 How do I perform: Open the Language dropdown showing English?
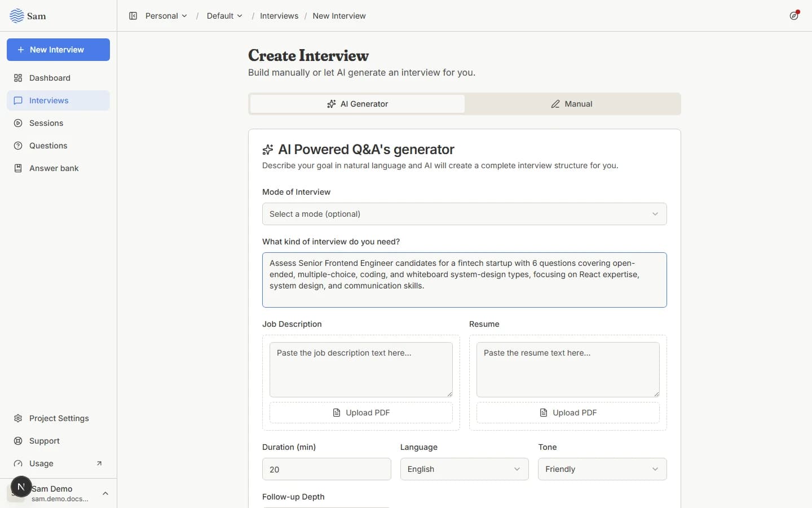click(465, 469)
